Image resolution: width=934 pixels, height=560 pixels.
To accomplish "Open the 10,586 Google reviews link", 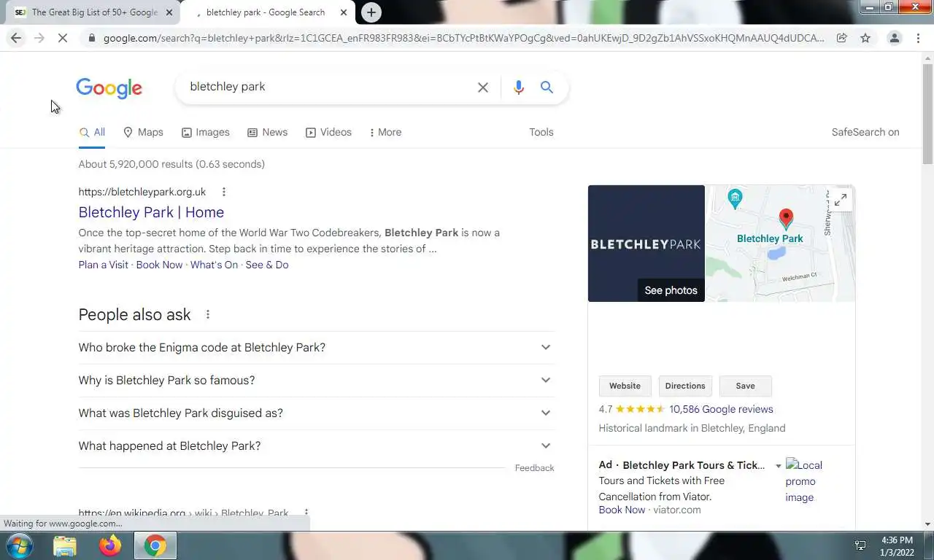I will 721,409.
